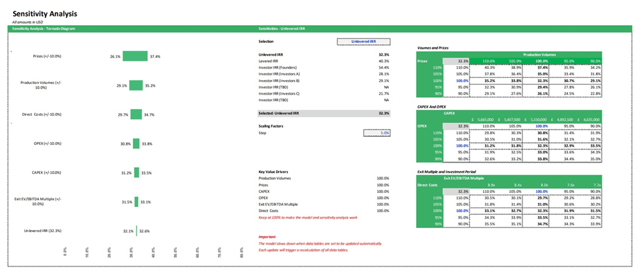Image resolution: width=644 pixels, height=277 pixels.
Task: Click the 37.4% data label beside Prices bar
Action: [x=155, y=57]
